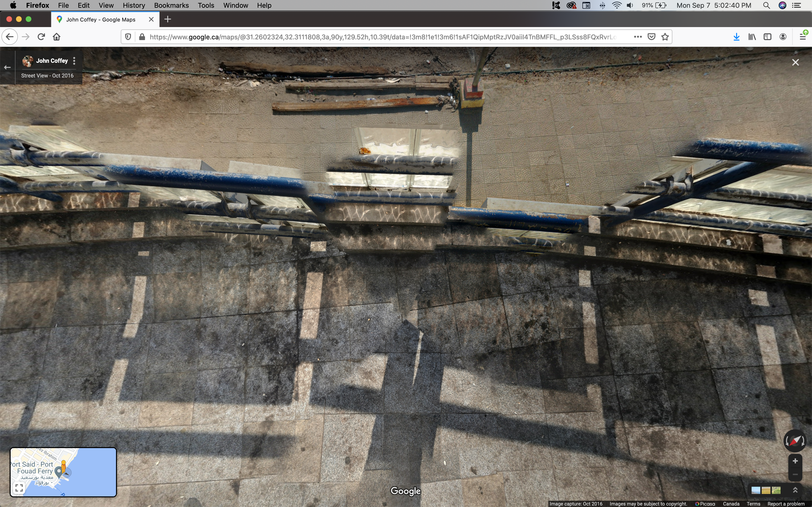Expand the imagery strip with the double chevron

tap(795, 490)
